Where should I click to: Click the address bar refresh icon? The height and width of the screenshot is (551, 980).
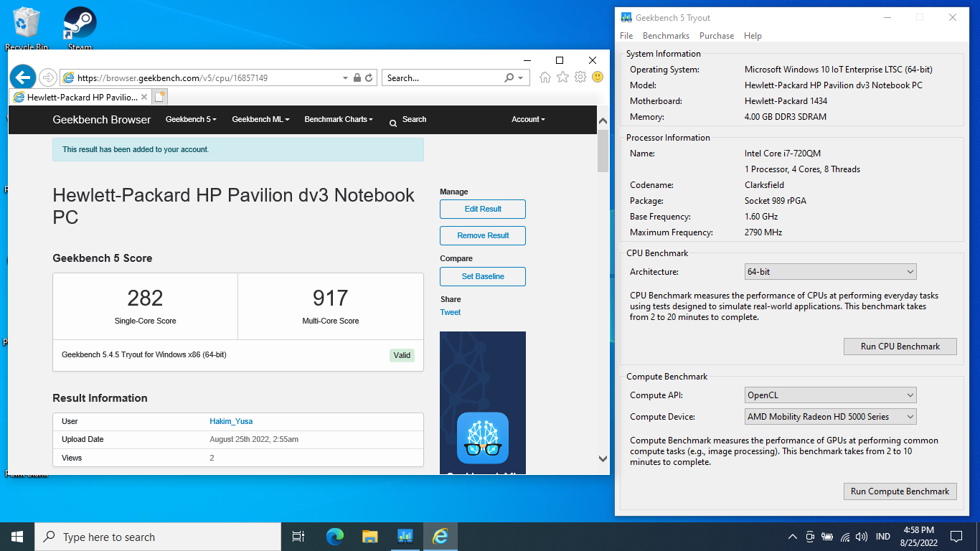369,77
